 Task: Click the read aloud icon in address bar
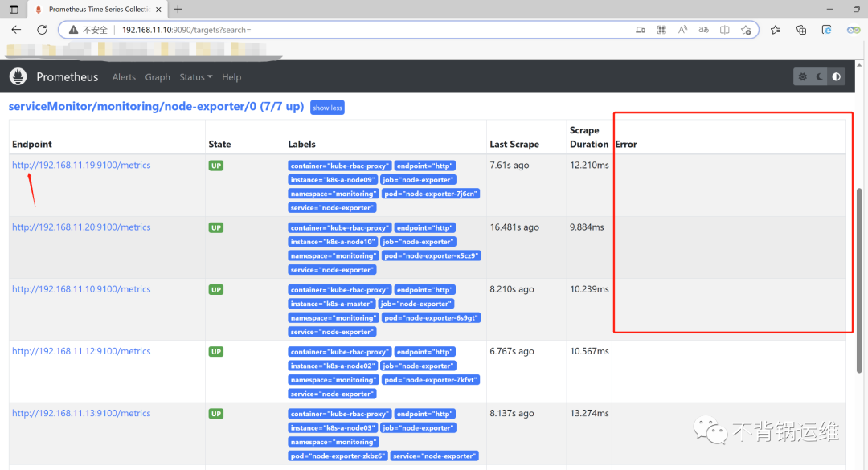click(x=682, y=30)
